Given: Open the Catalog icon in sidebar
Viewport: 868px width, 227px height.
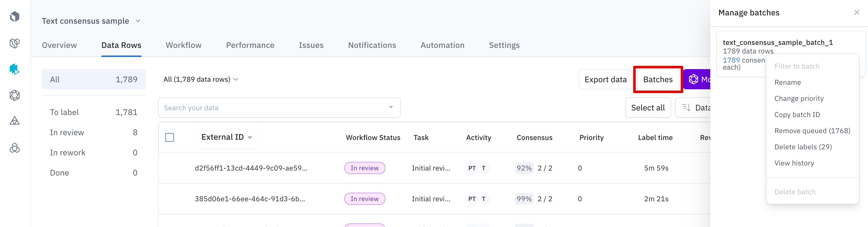Looking at the screenshot, I should [14, 43].
